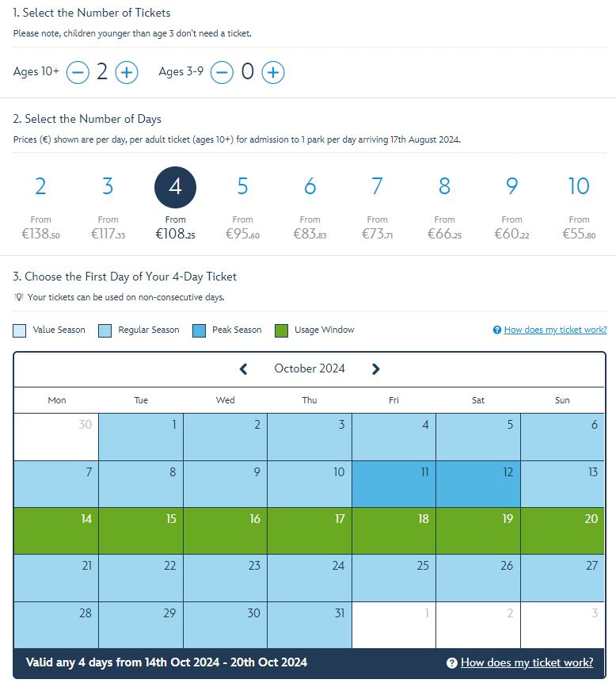Click the Peak Season legend swatch
Image resolution: width=616 pixels, height=687 pixels.
[200, 330]
